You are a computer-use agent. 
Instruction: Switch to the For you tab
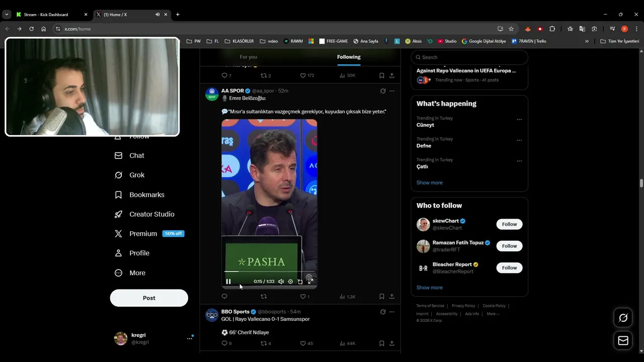tap(249, 57)
